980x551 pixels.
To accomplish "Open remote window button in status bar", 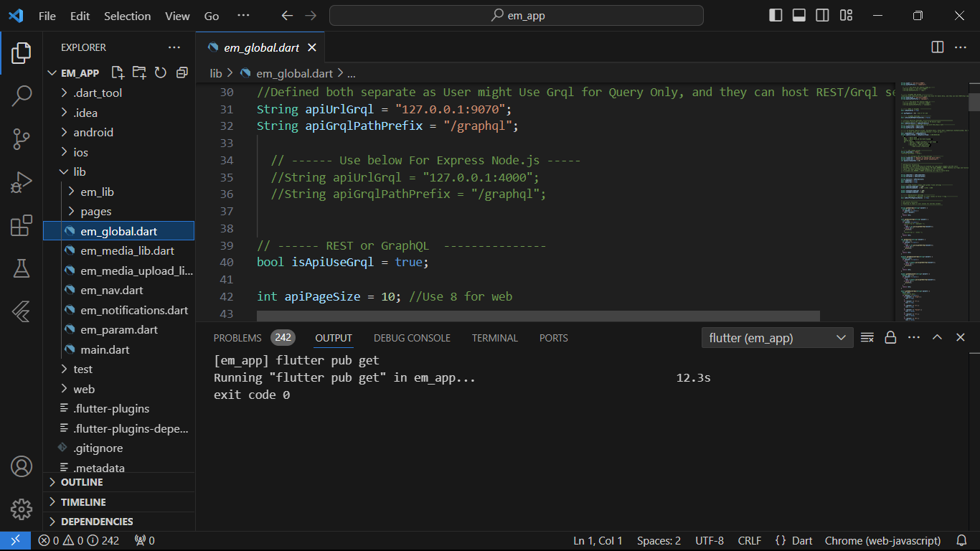I will coord(15,540).
